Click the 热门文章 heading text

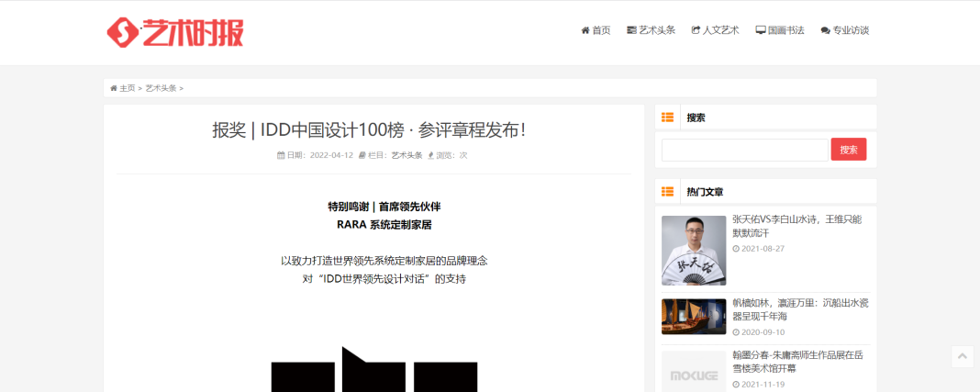coord(705,192)
